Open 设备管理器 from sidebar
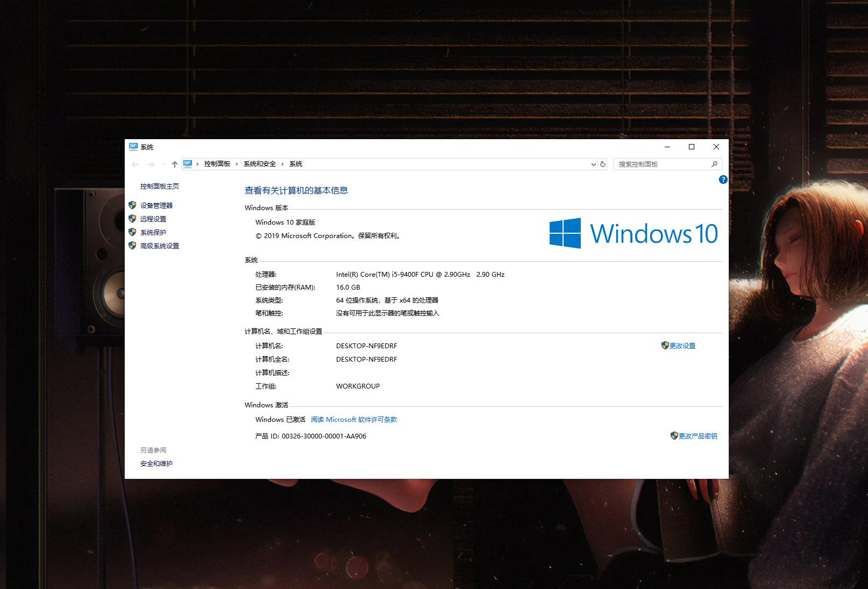The image size is (868, 589). (x=156, y=206)
